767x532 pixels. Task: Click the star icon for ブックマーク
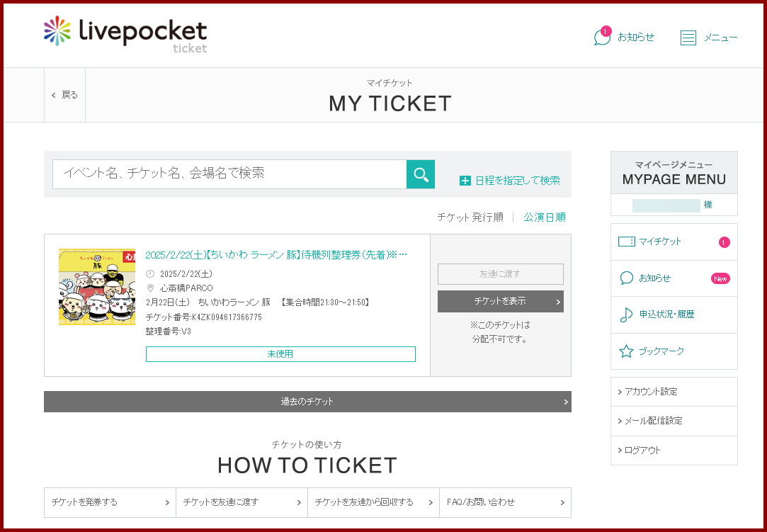pos(626,351)
